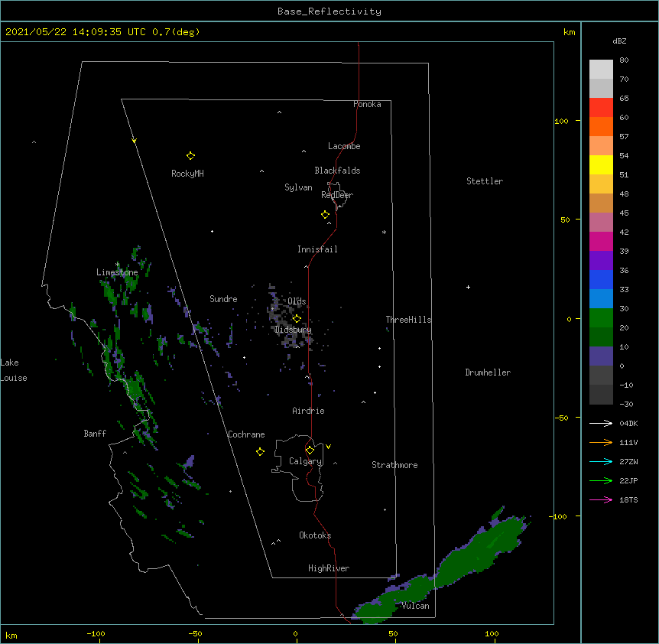The width and height of the screenshot is (659, 644).
Task: Select the light gray 80 dBZ swatch
Action: 601,69
